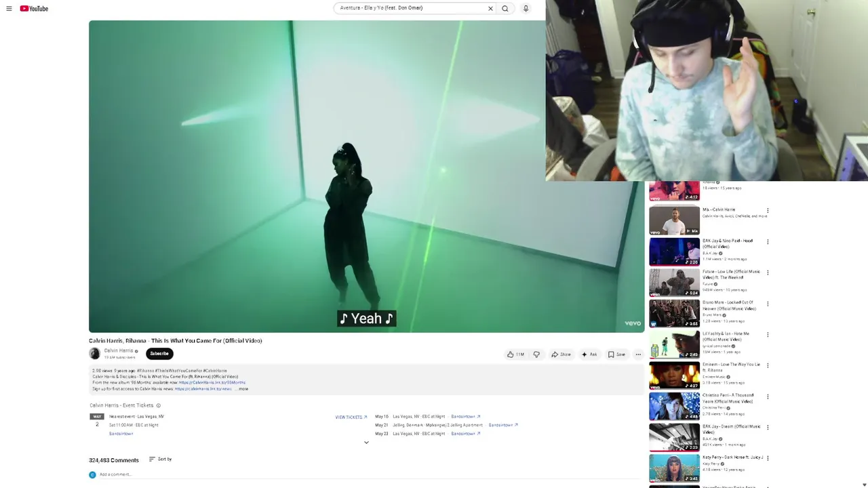Image resolution: width=868 pixels, height=488 pixels.
Task: Open options for Lil Yachty Hate Me
Action: tap(768, 335)
